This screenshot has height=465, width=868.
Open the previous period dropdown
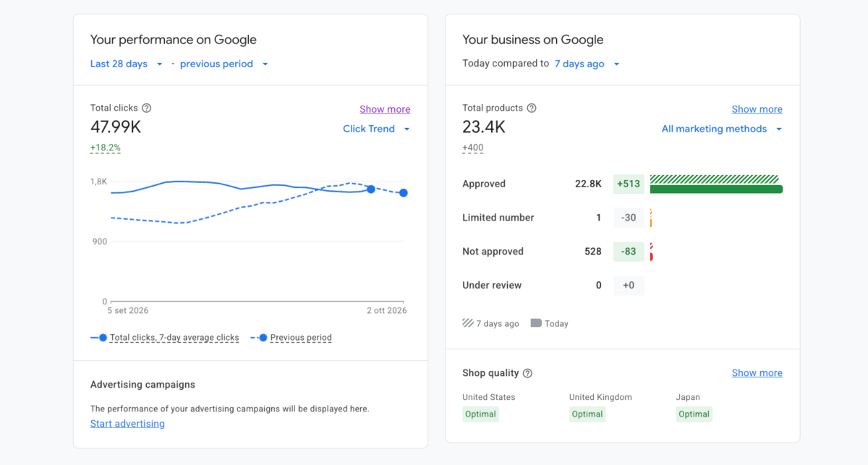(x=224, y=64)
